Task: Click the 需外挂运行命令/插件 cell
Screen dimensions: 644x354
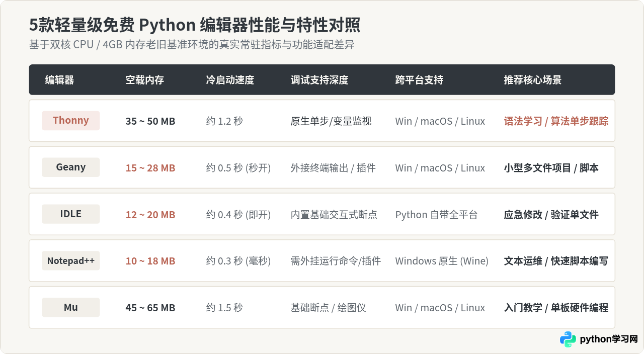Action: click(x=336, y=261)
